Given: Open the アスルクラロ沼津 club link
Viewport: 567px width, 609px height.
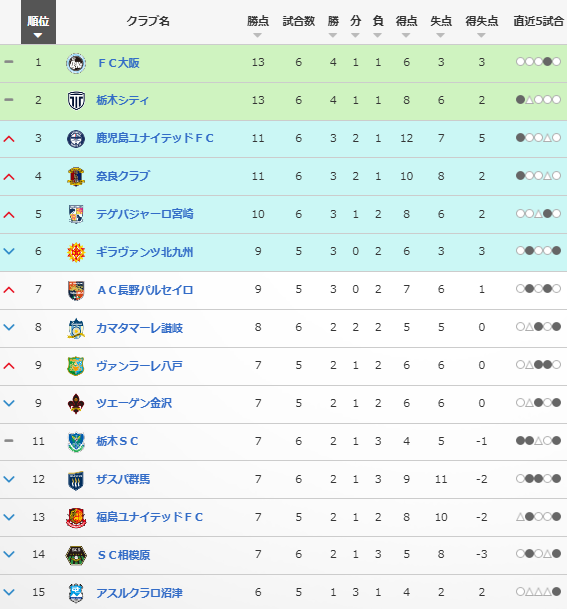Looking at the screenshot, I should pyautogui.click(x=139, y=593).
